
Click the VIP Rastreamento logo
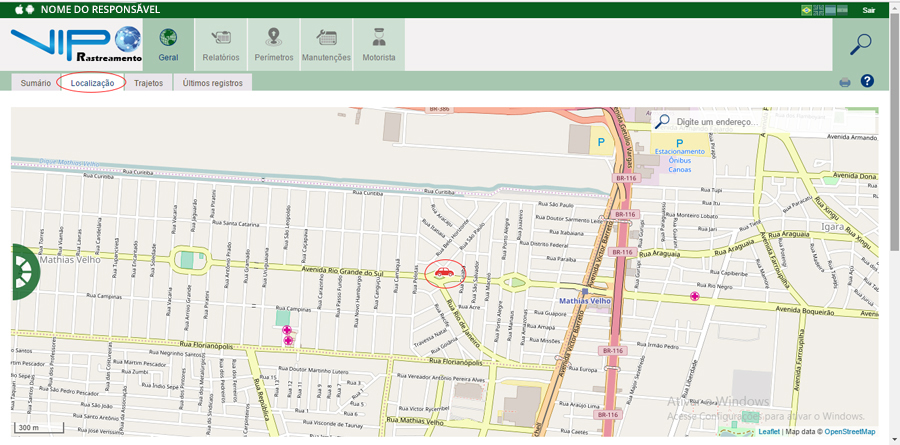click(x=76, y=45)
